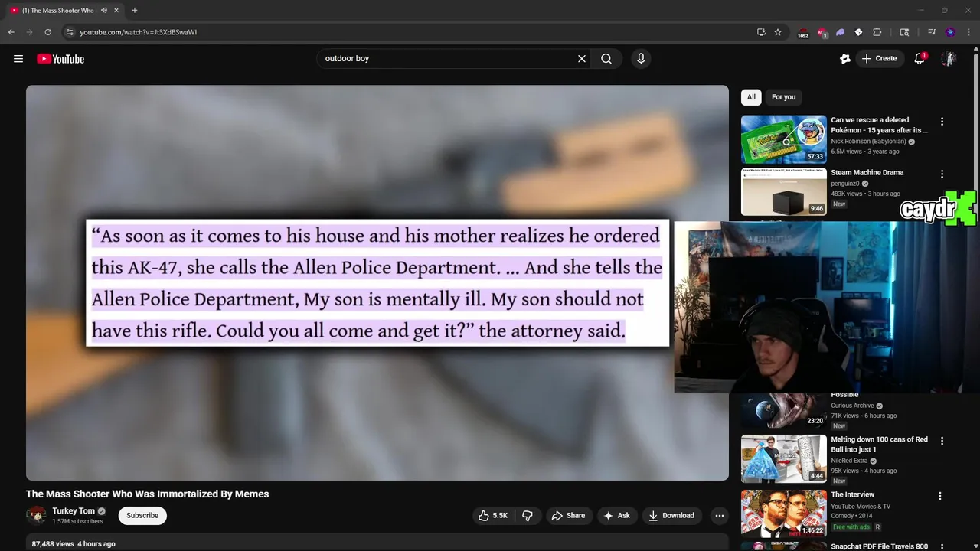Click the video player to pause
The width and height of the screenshot is (980, 551).
point(377,282)
